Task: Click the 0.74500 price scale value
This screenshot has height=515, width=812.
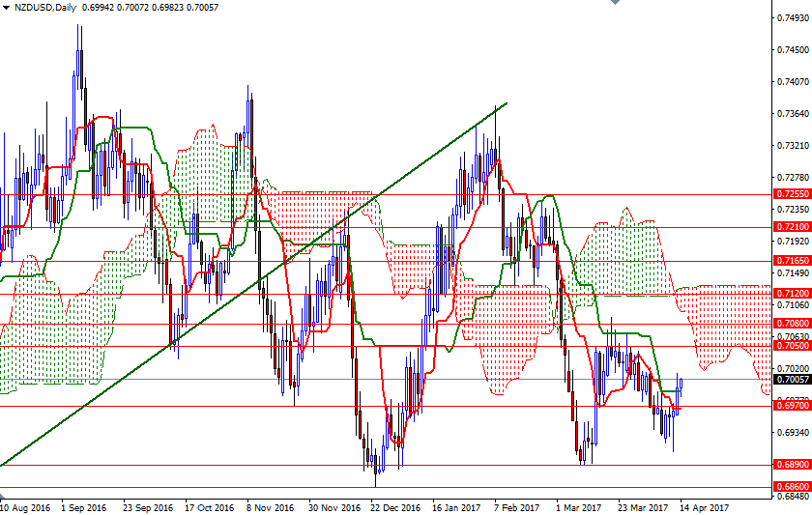Action: point(793,50)
